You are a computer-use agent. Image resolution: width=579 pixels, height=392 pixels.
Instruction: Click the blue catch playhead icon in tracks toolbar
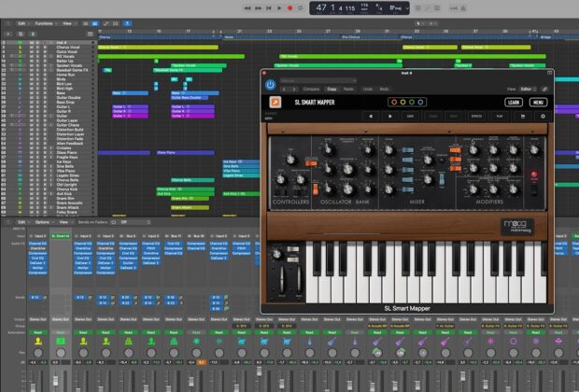[x=127, y=23]
